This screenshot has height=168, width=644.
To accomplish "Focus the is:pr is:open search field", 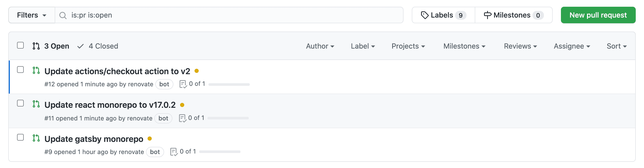I will (x=229, y=15).
